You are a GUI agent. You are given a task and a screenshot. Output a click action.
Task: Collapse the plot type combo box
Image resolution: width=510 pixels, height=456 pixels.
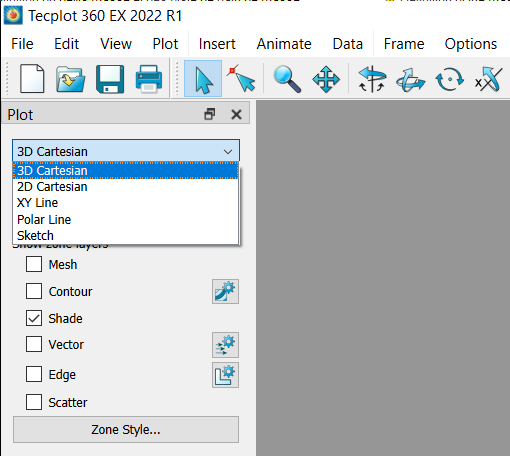pyautogui.click(x=126, y=151)
